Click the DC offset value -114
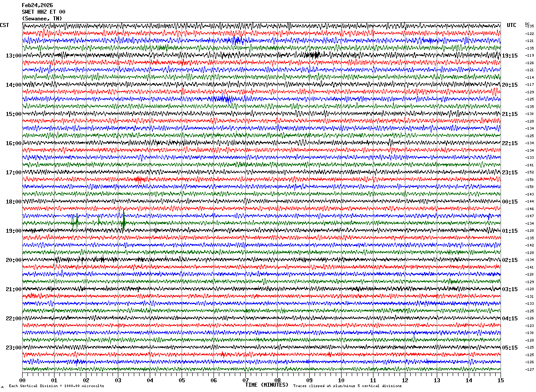Image resolution: width=536 pixels, height=392 pixels. [x=529, y=77]
